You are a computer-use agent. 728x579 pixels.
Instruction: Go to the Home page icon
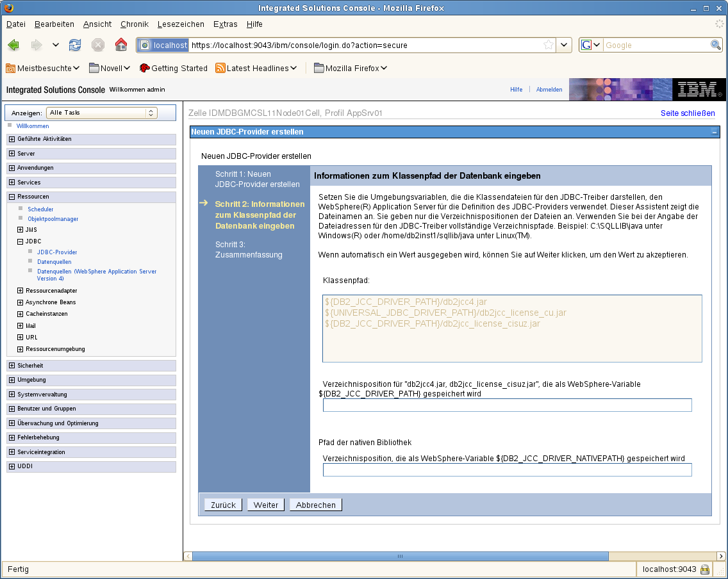pos(120,45)
